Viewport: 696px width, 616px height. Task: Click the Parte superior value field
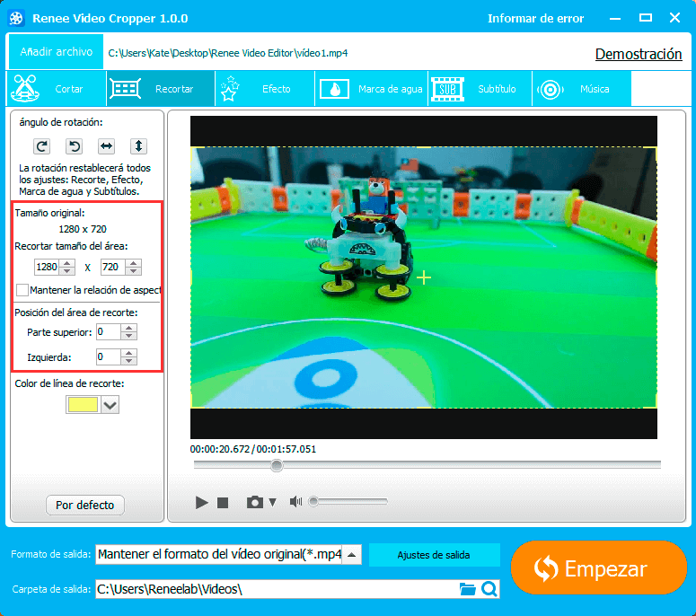109,332
